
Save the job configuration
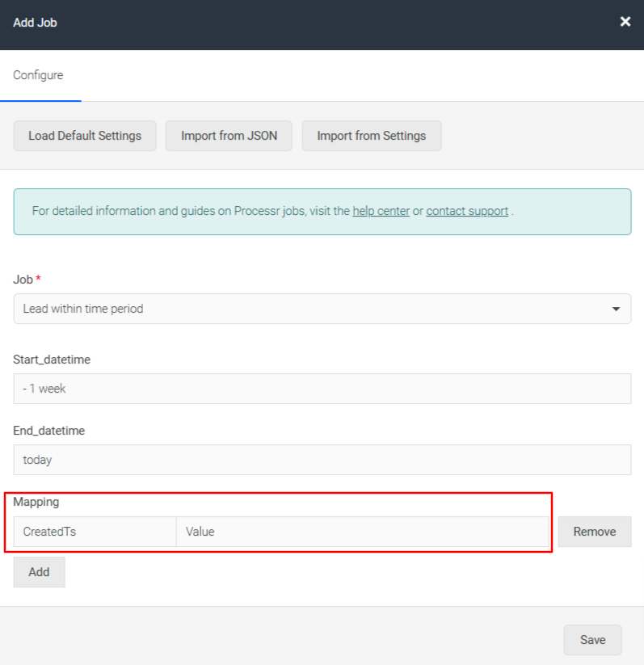[592, 640]
